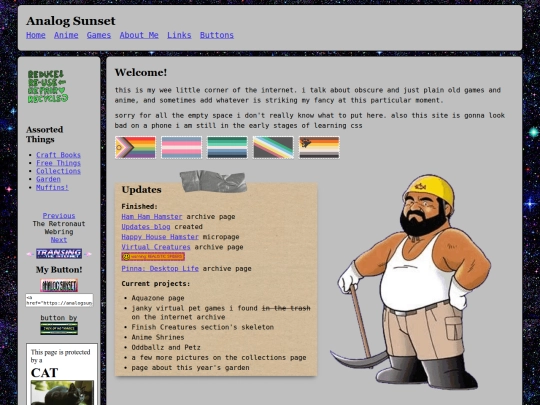The width and height of the screenshot is (540, 405).
Task: Click the 'Current projects:' label
Action: click(156, 283)
